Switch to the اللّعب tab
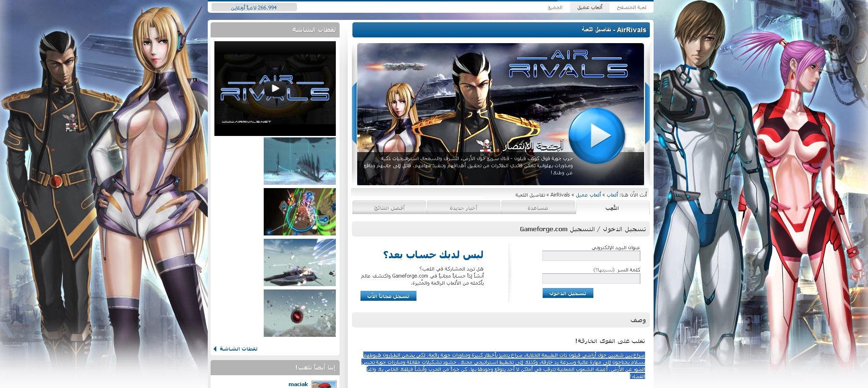868x388 pixels. click(612, 208)
